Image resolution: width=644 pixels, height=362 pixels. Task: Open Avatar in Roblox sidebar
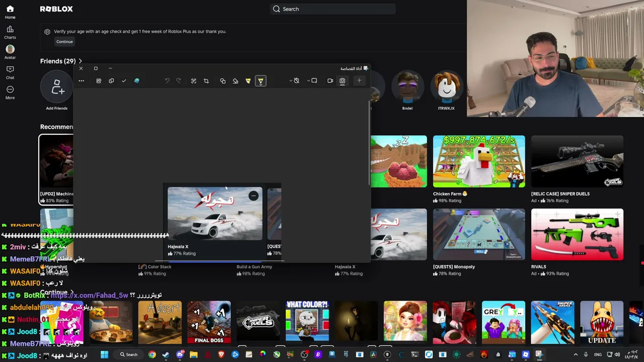point(10,52)
